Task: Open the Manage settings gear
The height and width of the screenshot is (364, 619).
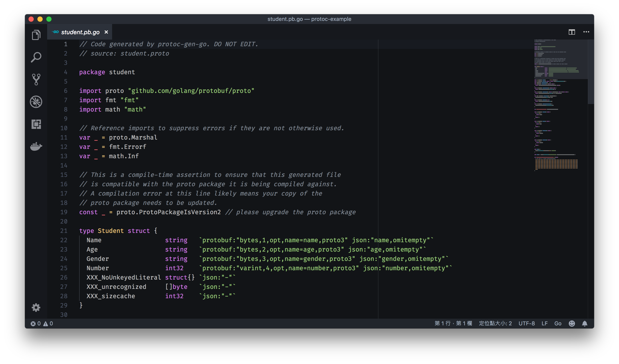Action: pyautogui.click(x=36, y=307)
